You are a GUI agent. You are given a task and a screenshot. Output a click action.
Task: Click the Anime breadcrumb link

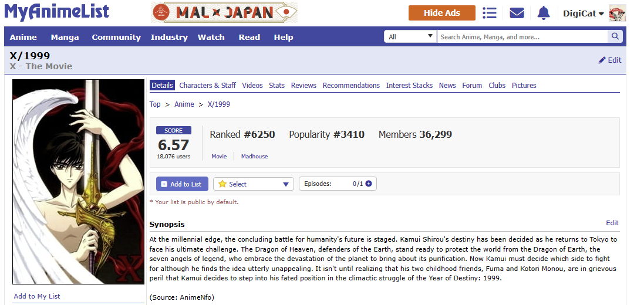pos(184,104)
